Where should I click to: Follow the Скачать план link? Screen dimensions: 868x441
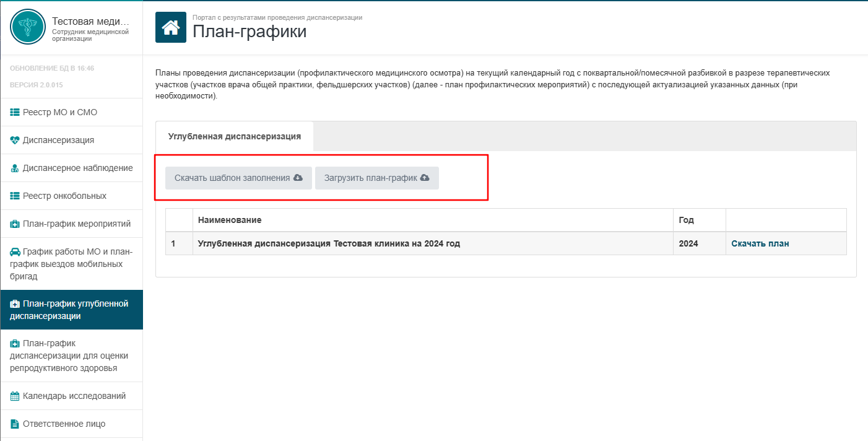pyautogui.click(x=760, y=243)
